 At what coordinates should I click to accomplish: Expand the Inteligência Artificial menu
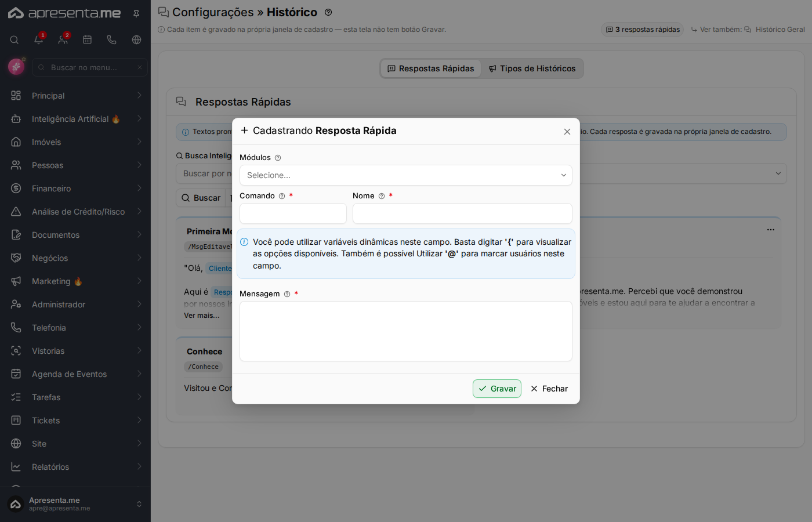(75, 119)
